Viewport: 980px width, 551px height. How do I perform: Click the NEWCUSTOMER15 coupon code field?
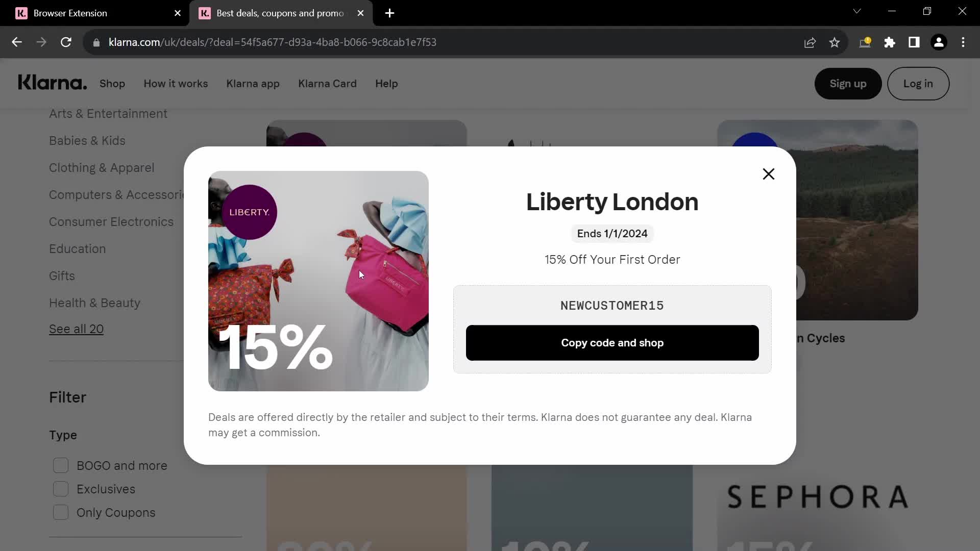[x=611, y=306]
